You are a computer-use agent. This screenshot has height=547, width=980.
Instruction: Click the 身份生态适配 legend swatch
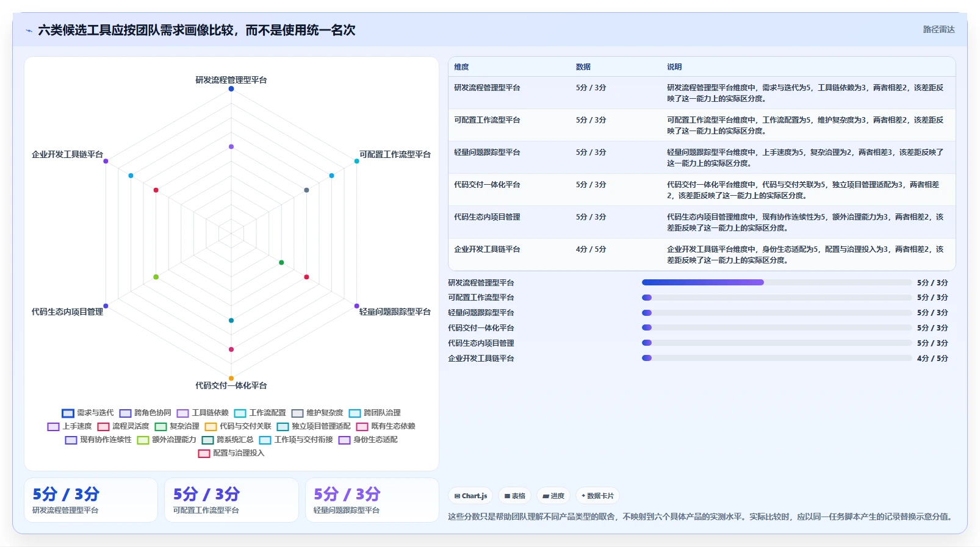coord(344,440)
